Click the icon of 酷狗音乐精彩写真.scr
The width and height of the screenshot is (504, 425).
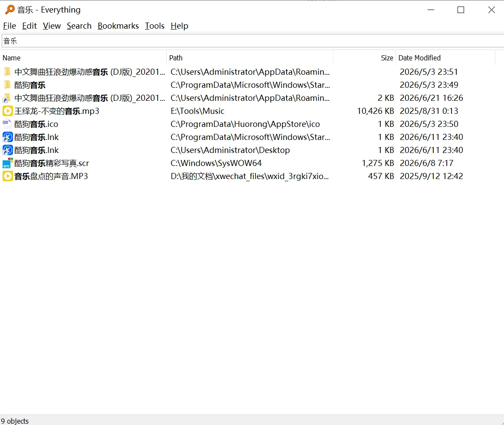8,163
